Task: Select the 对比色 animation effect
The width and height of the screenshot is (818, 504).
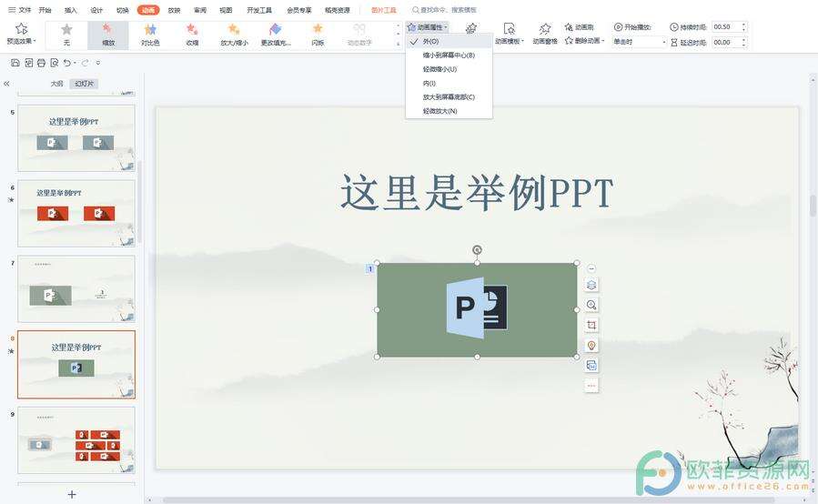Action: 150,35
